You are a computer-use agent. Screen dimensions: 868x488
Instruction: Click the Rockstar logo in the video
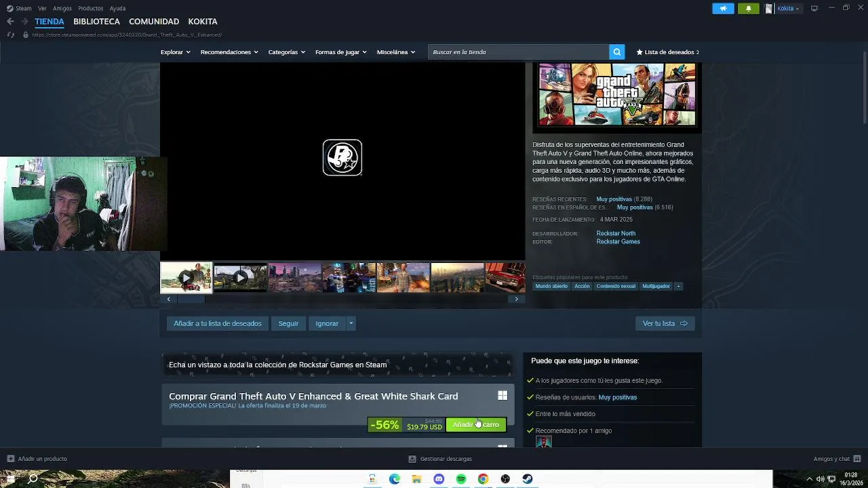tap(342, 157)
